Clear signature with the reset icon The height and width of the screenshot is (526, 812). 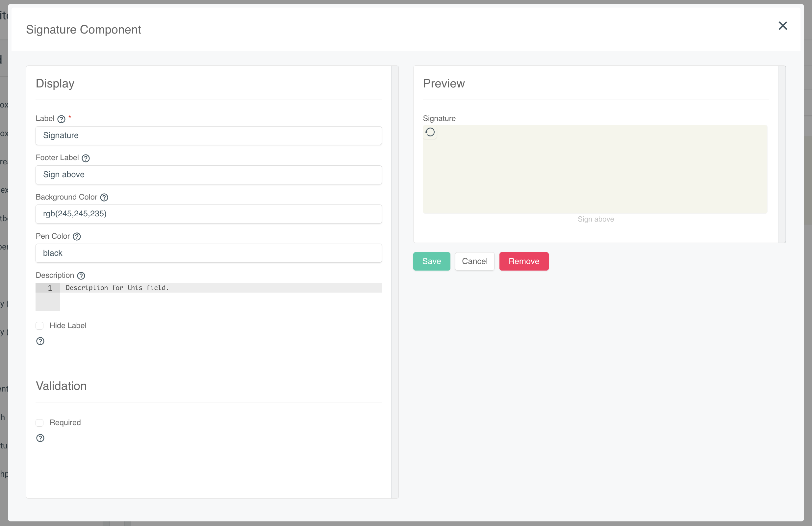(430, 132)
